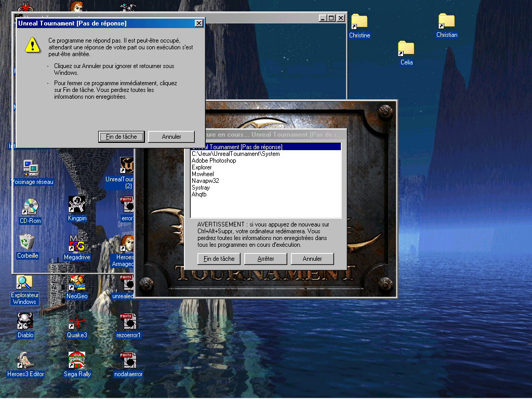Select 'Systray' in the task list
532x399 pixels.
coord(266,188)
